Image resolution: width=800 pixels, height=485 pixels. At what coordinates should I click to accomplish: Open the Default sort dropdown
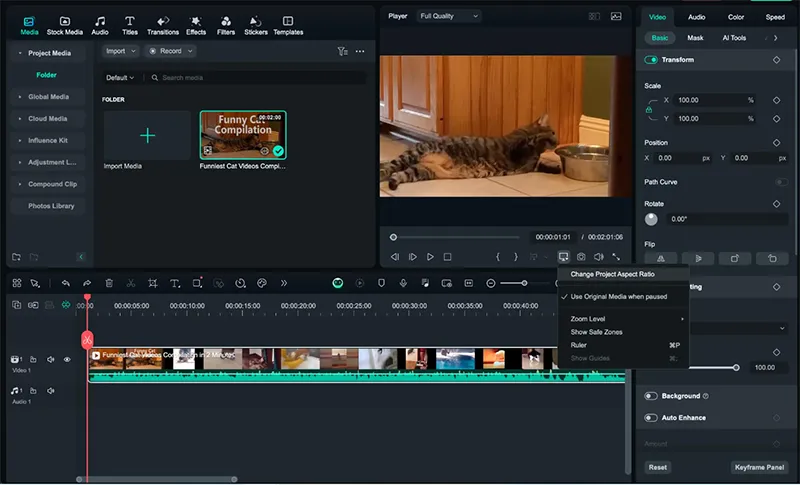click(120, 78)
